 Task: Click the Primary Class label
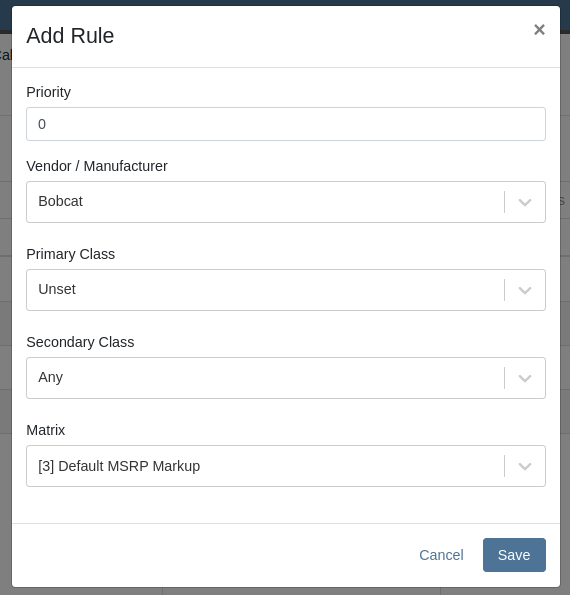71,254
